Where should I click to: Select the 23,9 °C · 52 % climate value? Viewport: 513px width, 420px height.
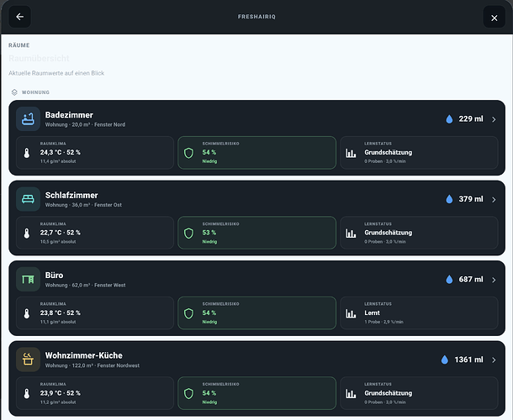(61, 393)
